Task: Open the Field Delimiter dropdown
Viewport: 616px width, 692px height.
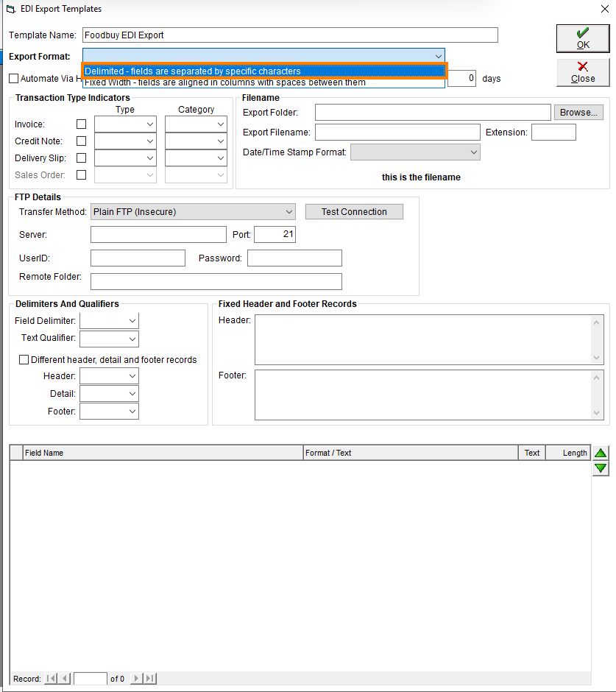Action: coord(109,321)
